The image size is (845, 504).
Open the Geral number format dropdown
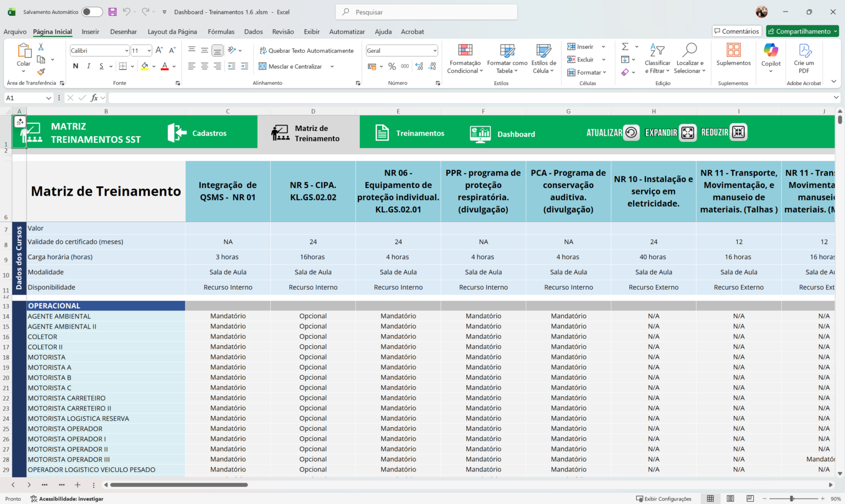(435, 51)
